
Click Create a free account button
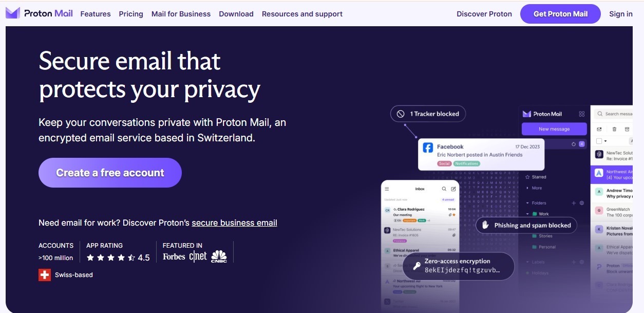tap(110, 173)
